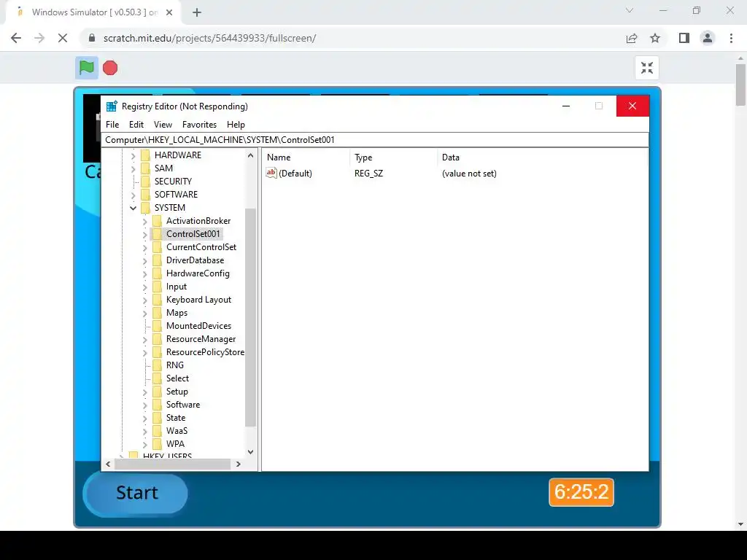
Task: Click the ActivationBroker folder icon
Action: point(158,221)
